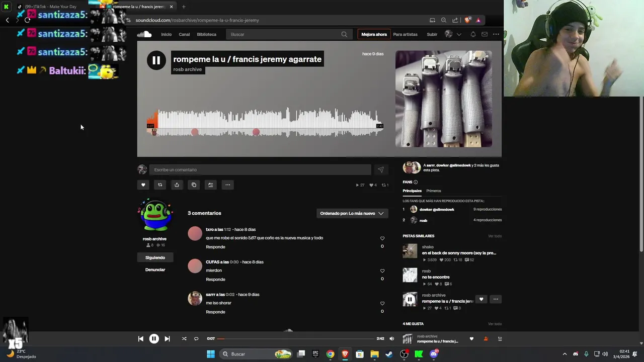This screenshot has height=362, width=644.
Task: Click the gun artwork thumbnail
Action: click(444, 99)
